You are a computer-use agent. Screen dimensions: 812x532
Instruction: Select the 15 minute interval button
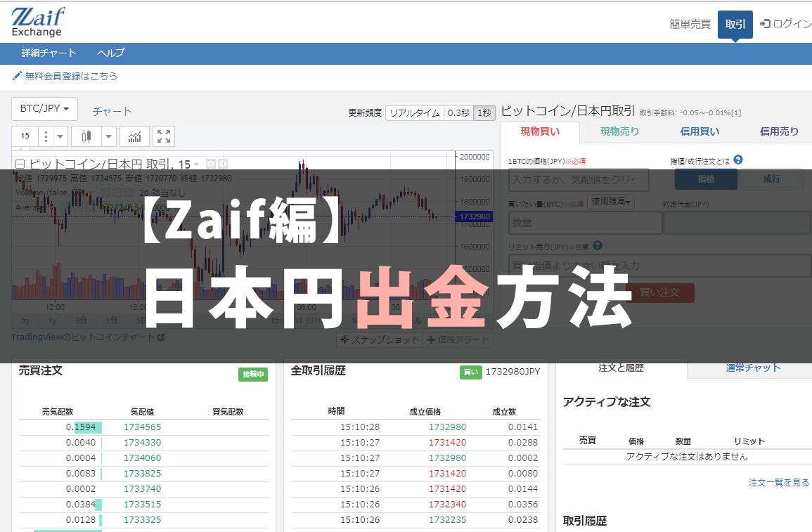click(25, 136)
